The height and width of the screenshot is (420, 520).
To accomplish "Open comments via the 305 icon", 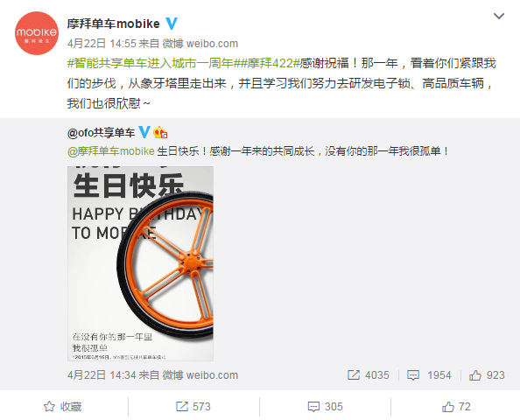I will click(x=313, y=407).
